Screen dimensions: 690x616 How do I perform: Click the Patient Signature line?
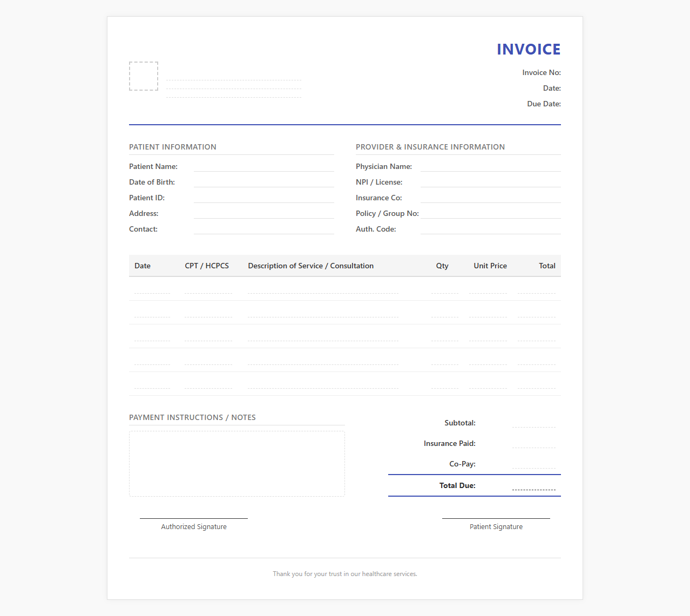point(496,518)
